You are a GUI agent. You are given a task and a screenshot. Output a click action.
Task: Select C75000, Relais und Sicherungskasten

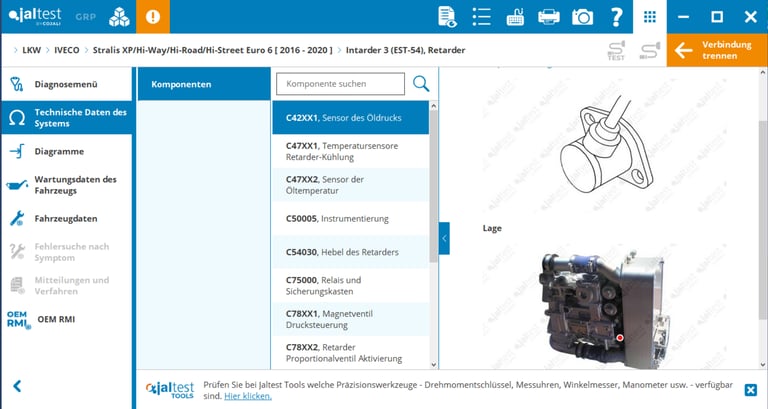[x=351, y=286]
